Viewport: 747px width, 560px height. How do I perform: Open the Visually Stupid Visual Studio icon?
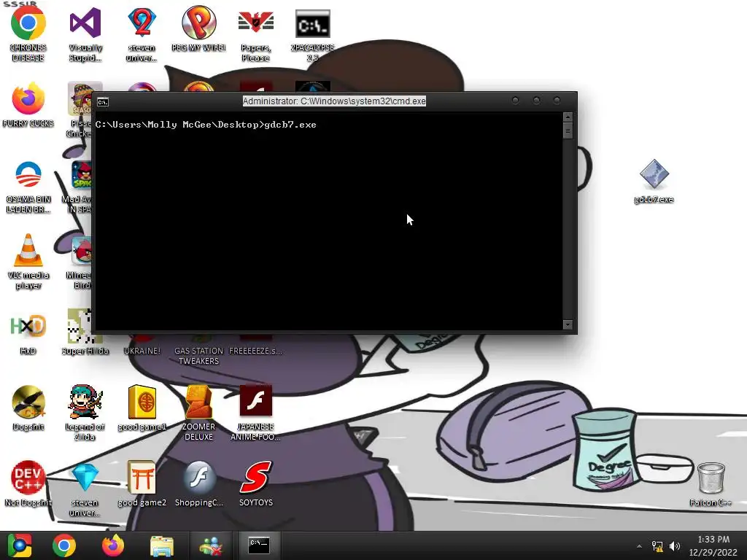tap(85, 34)
